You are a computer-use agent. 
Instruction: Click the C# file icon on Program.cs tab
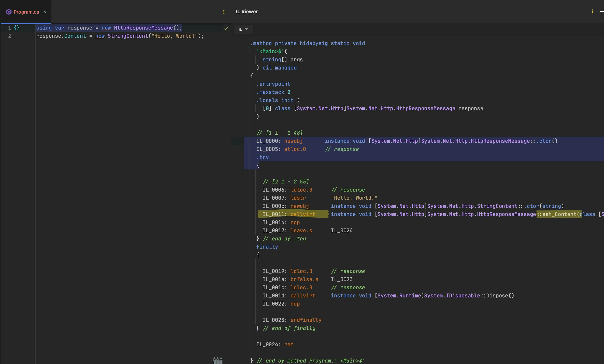pyautogui.click(x=9, y=12)
